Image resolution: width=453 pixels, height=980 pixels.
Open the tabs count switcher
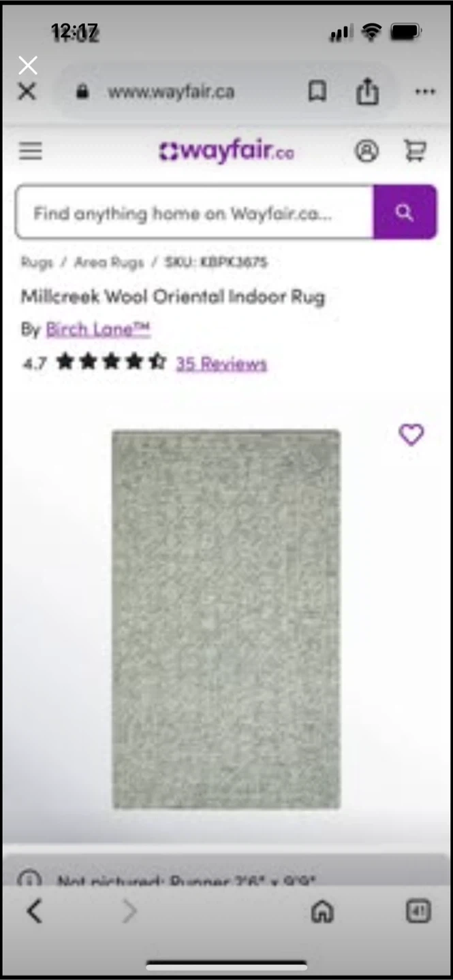click(418, 911)
